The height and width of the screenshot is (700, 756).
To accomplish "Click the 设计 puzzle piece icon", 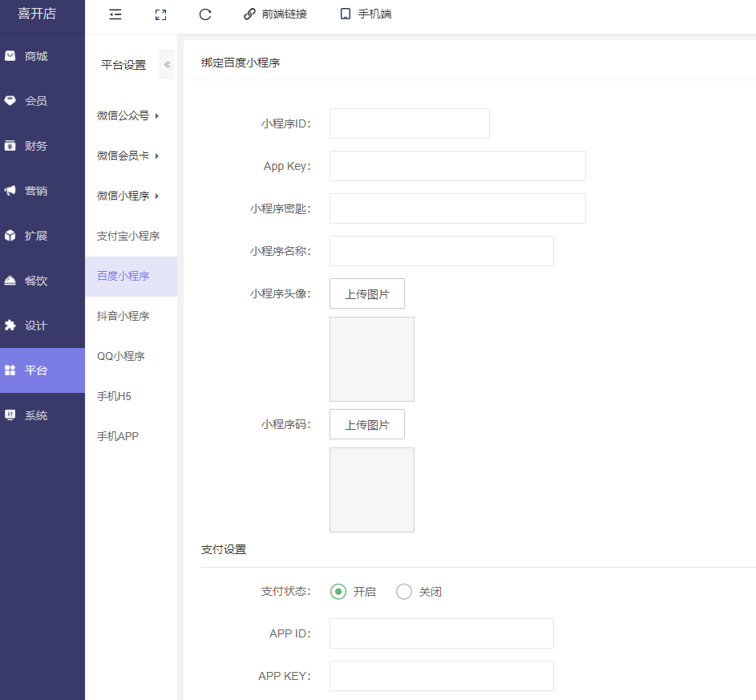I will pyautogui.click(x=10, y=326).
